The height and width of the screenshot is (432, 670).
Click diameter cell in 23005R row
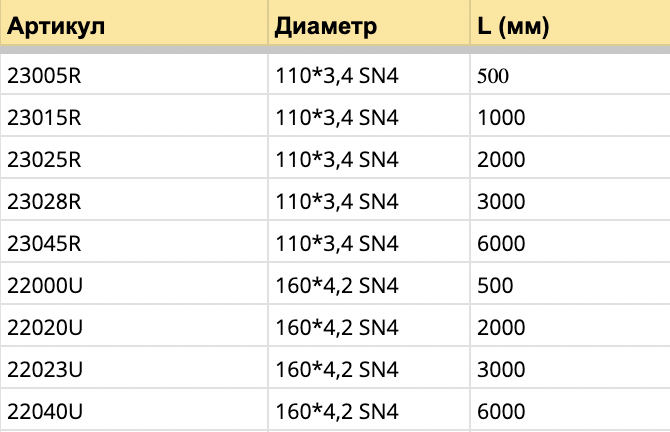click(x=369, y=74)
